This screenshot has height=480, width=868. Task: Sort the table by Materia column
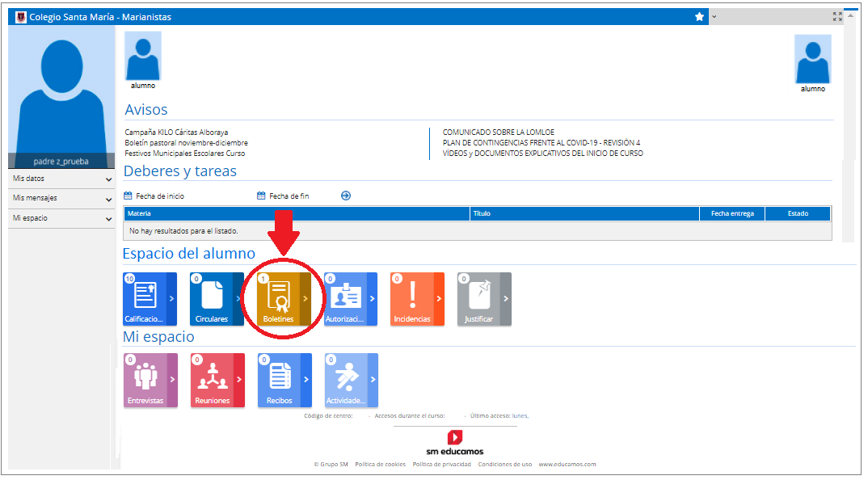(140, 214)
